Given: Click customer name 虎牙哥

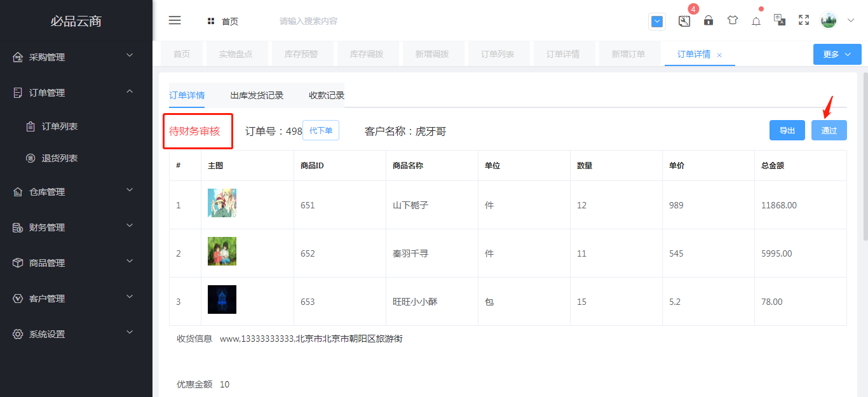Looking at the screenshot, I should tap(431, 131).
